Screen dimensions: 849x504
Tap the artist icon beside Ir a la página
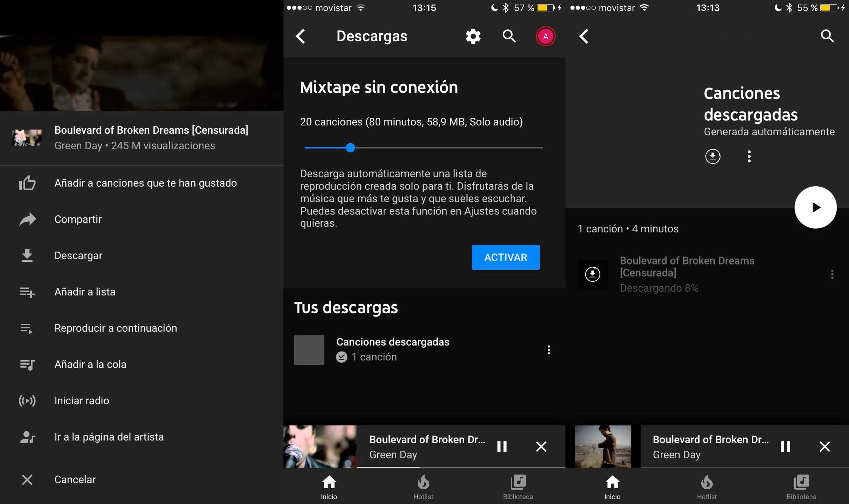(27, 437)
